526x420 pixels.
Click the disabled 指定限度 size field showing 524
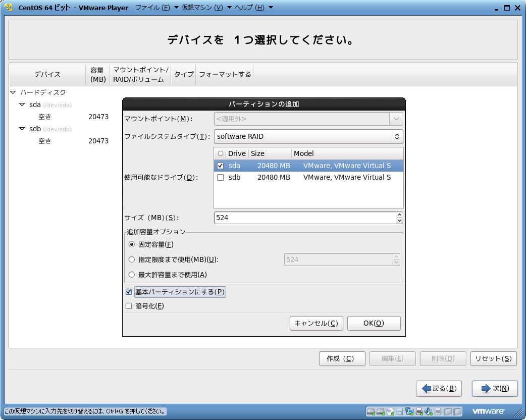point(339,259)
